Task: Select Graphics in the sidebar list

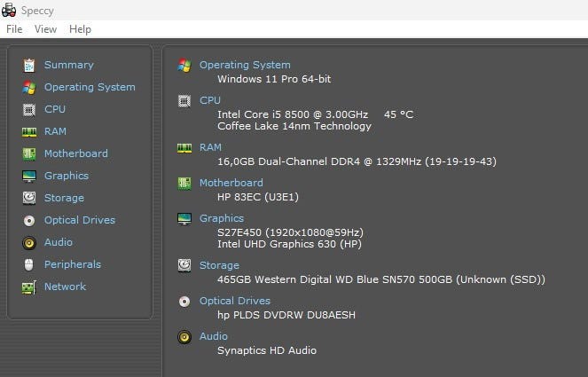Action: click(x=67, y=176)
